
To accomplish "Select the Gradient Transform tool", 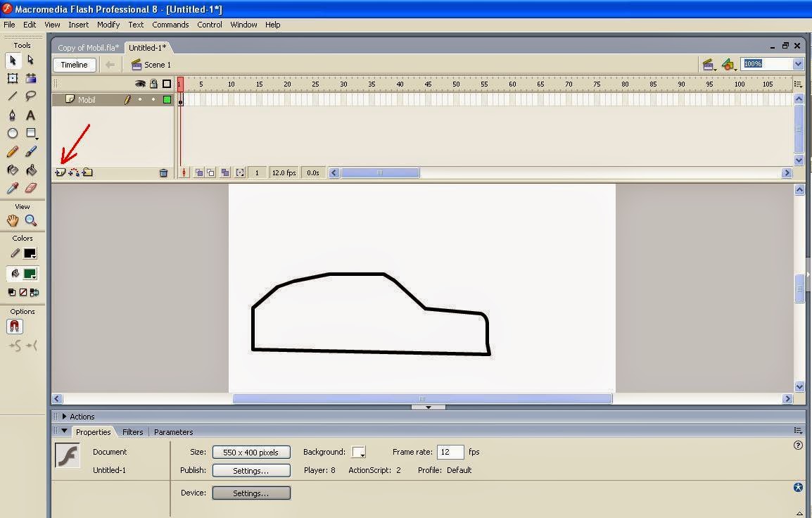I will (31, 78).
